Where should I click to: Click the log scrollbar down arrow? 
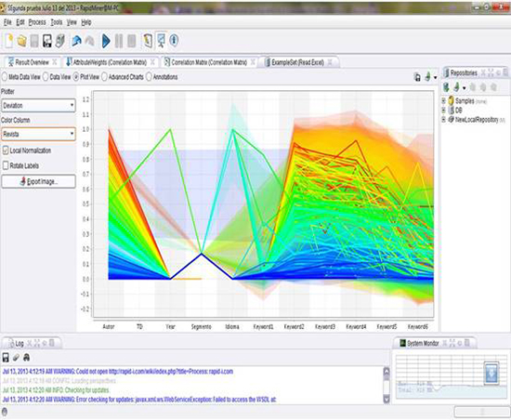pyautogui.click(x=387, y=399)
